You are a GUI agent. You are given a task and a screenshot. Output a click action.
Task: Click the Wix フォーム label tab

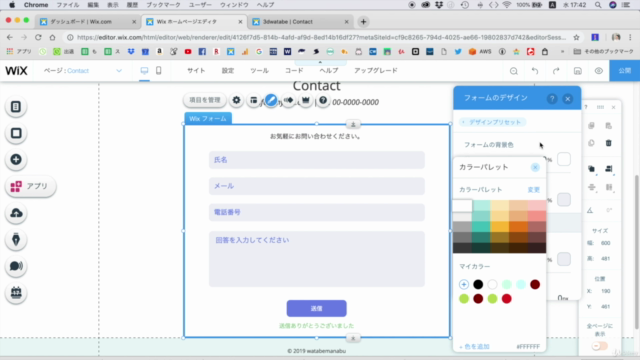coord(208,118)
